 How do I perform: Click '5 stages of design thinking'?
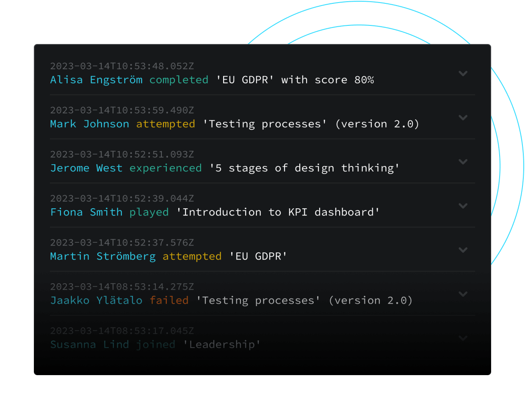(304, 168)
